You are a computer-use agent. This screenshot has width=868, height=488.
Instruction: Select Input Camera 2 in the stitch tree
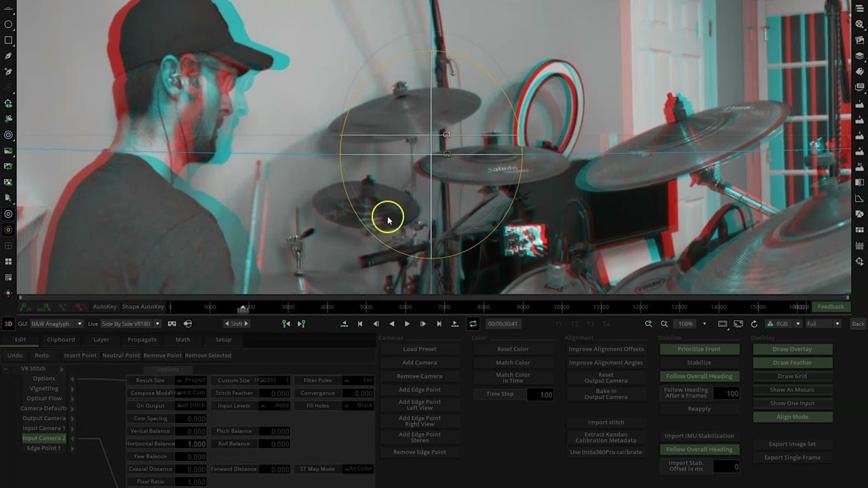44,438
